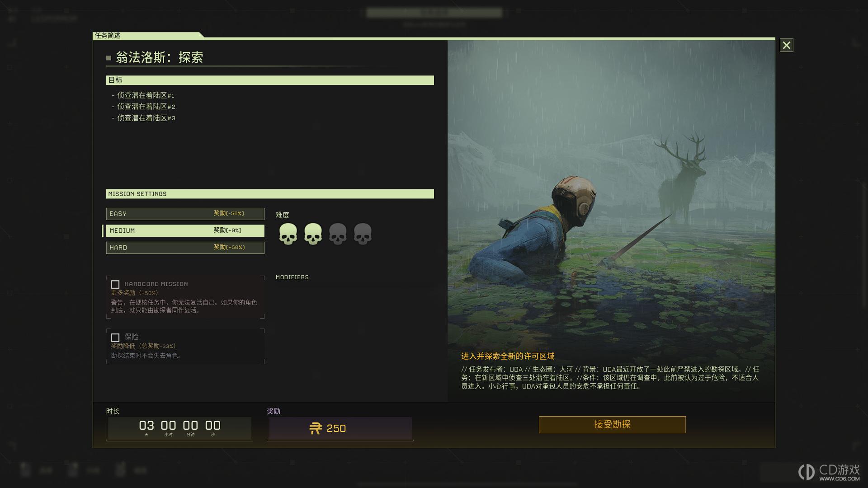Click the 奖励 label above the reward box
This screenshot has width=868, height=488.
(274, 411)
